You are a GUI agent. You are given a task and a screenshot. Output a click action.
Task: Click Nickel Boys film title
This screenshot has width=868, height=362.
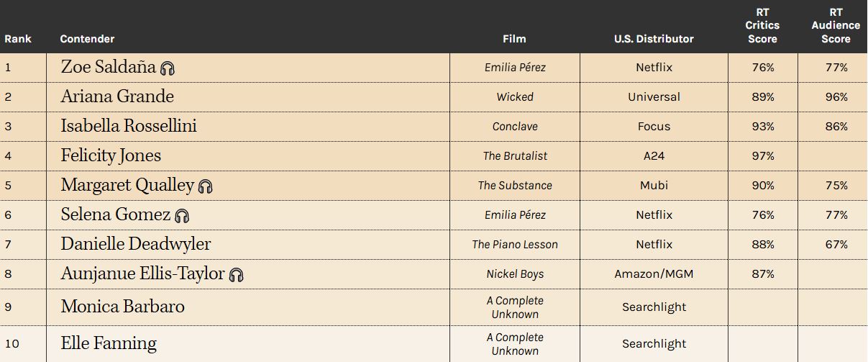point(515,274)
